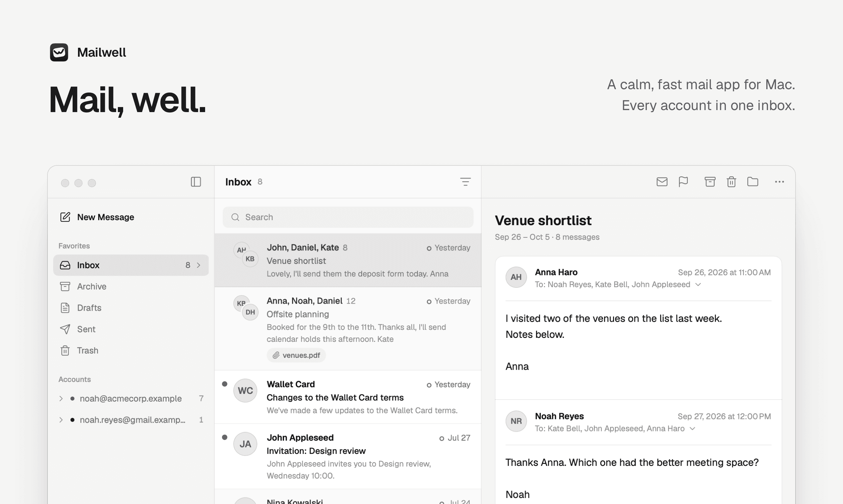Open Changes to the Wallet Card terms

[x=348, y=397]
